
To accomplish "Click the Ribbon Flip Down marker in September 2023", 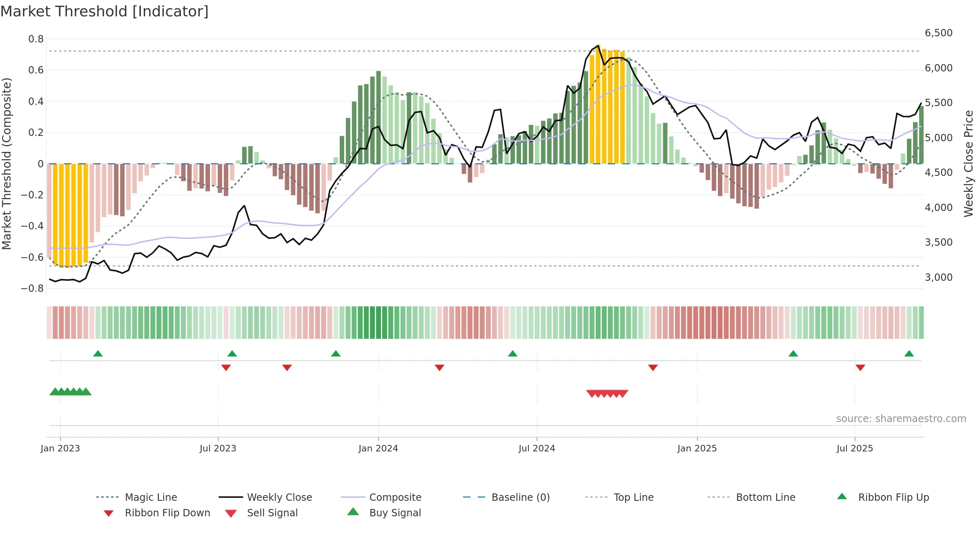I will pos(287,368).
